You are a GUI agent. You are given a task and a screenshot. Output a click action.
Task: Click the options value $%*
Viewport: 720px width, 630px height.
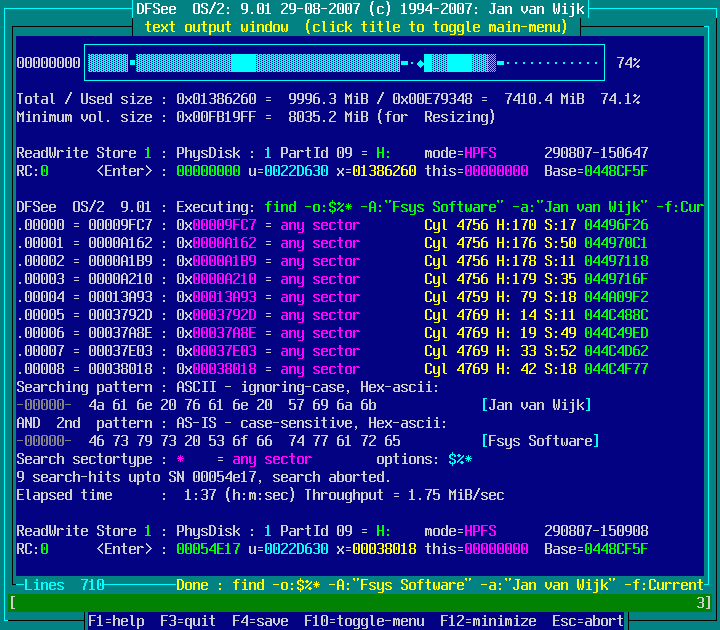pyautogui.click(x=460, y=459)
